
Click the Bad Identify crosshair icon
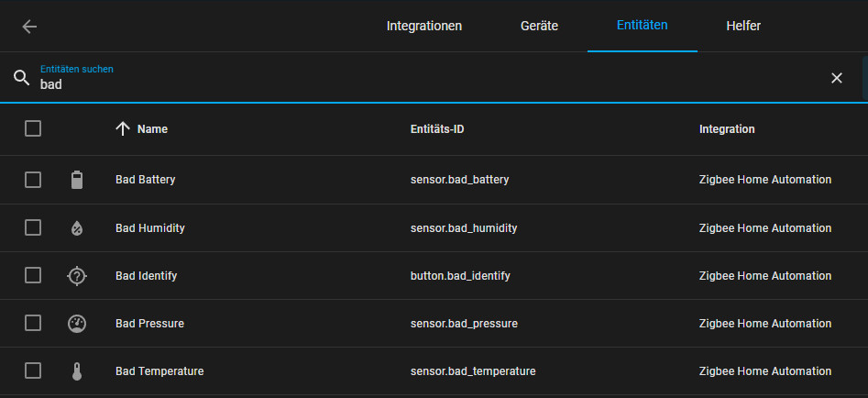click(x=77, y=275)
